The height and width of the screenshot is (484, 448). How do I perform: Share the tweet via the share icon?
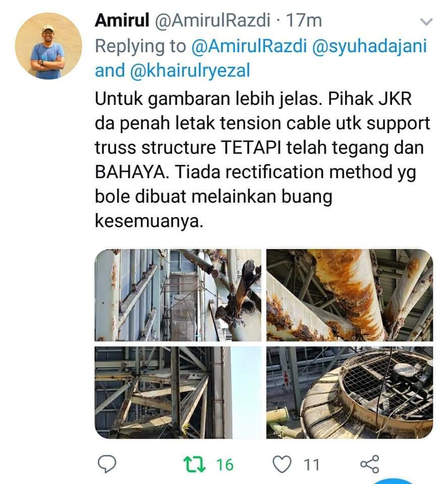click(x=369, y=464)
